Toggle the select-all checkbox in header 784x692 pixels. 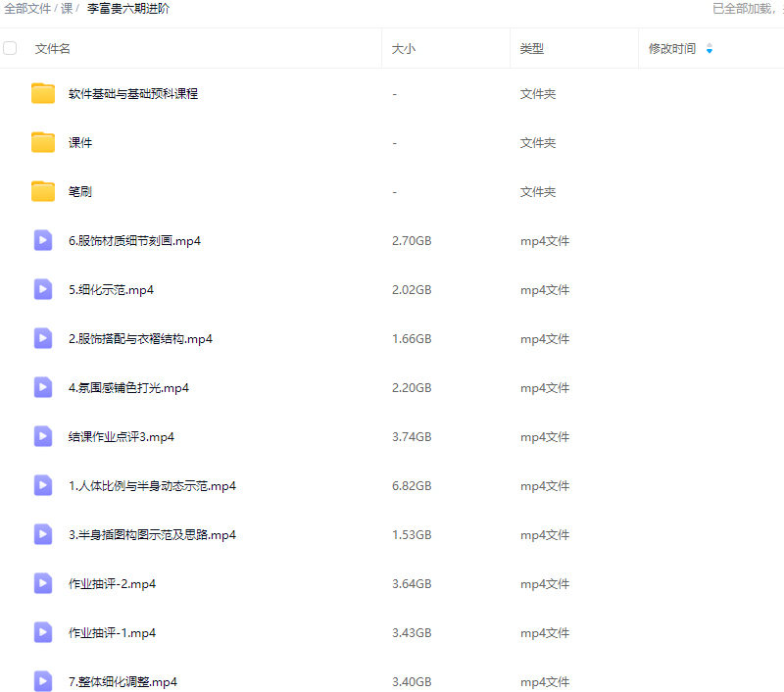[x=11, y=48]
